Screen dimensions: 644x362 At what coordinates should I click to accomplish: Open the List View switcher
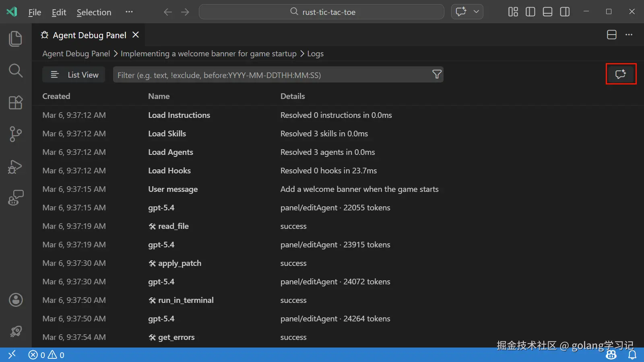click(x=74, y=75)
